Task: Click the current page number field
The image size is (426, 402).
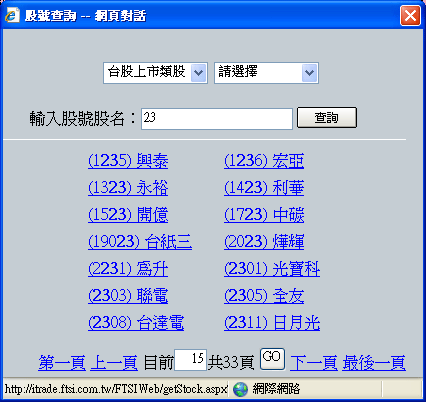Action: coord(191,360)
